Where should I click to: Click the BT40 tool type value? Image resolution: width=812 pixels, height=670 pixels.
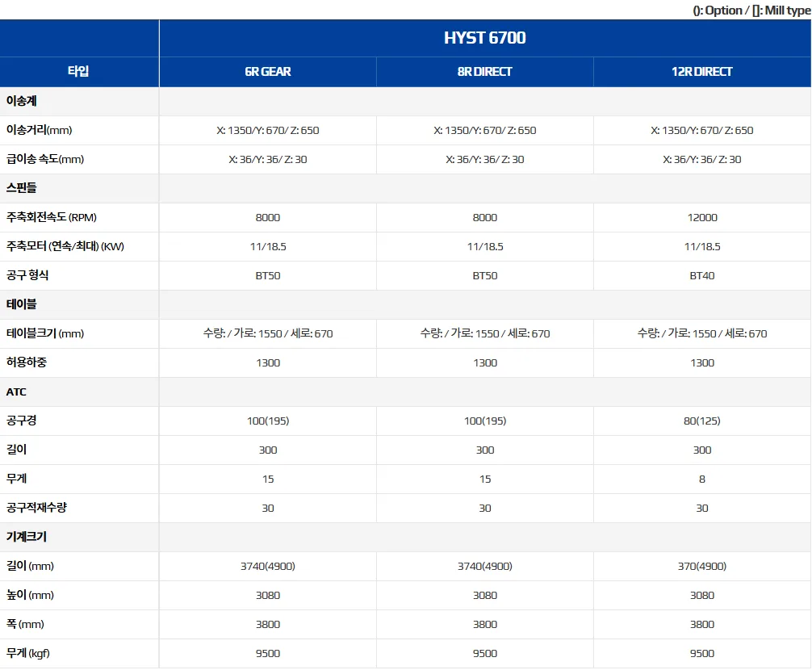[702, 275]
